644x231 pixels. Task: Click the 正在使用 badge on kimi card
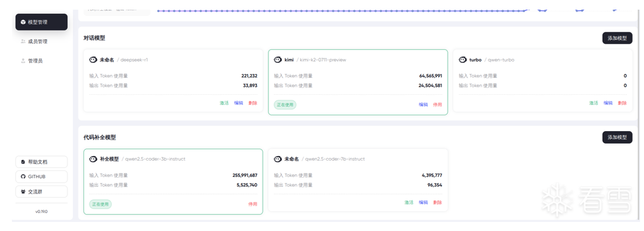point(285,104)
